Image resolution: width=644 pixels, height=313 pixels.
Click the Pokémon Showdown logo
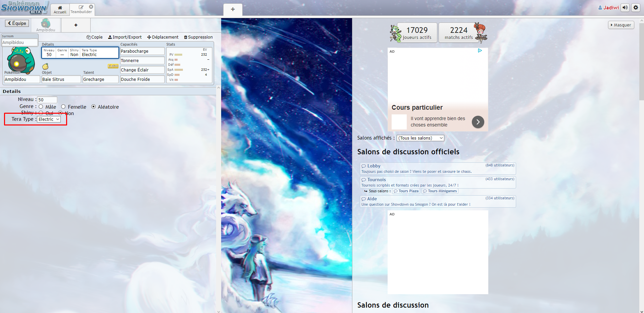point(24,7)
